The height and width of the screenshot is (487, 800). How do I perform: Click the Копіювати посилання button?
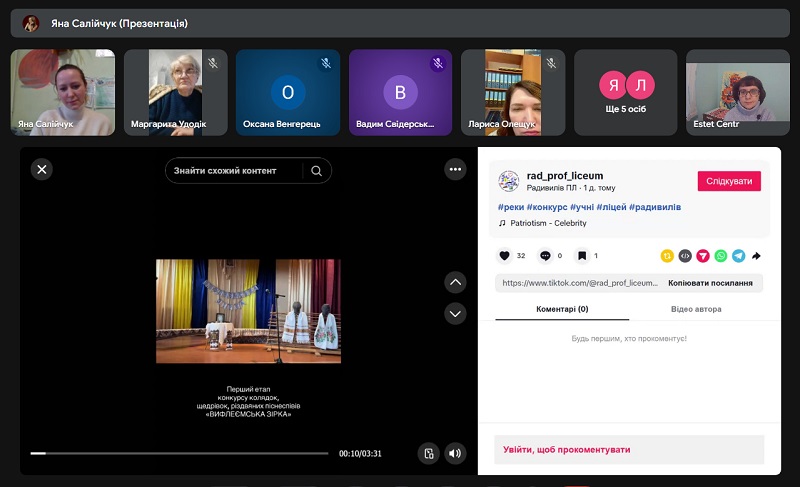(710, 283)
